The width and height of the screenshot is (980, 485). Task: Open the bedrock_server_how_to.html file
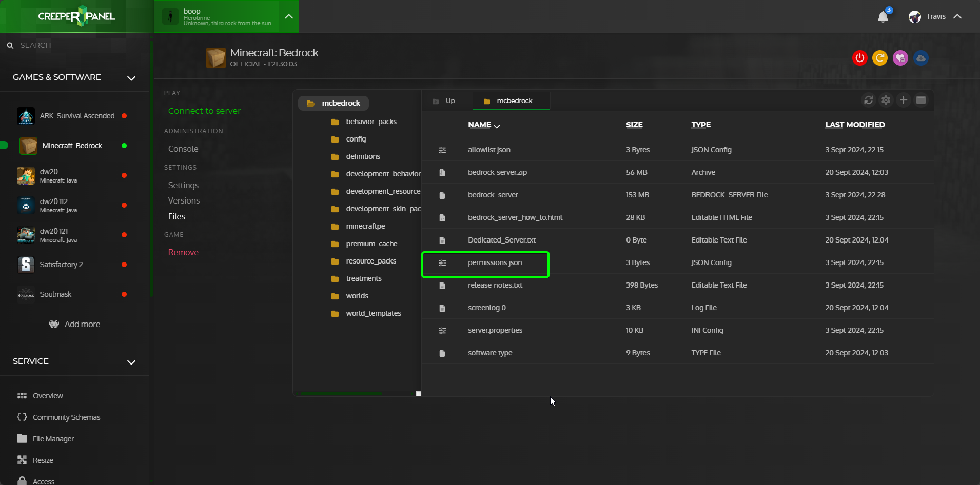[x=515, y=217]
